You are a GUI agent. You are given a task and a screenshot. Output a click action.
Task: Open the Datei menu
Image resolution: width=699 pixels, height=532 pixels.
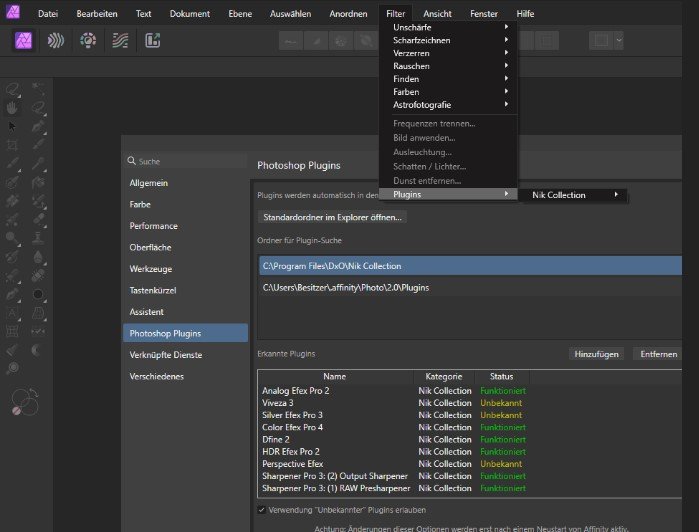click(48, 14)
